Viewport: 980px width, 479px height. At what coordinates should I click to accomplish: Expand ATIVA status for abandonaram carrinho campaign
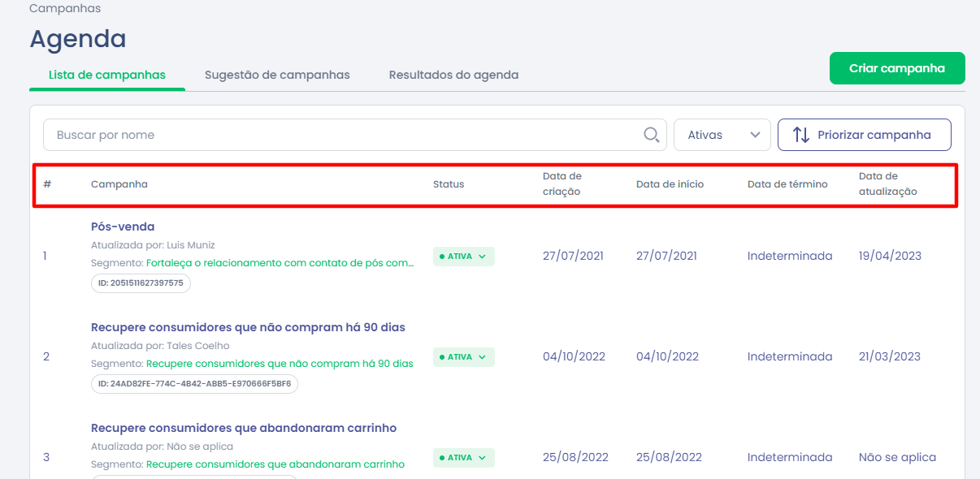tap(464, 458)
